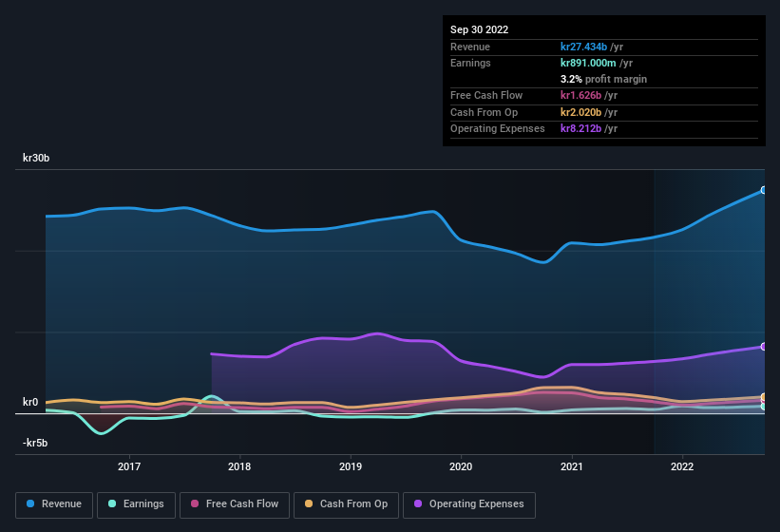Click the orange Cash From Op dot
Screen dimensions: 780x532
[x=309, y=503]
